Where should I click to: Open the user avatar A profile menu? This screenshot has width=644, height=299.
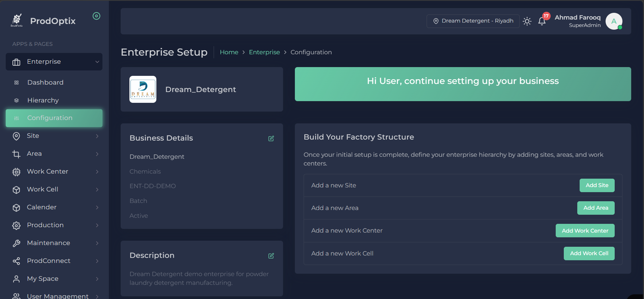pyautogui.click(x=614, y=21)
